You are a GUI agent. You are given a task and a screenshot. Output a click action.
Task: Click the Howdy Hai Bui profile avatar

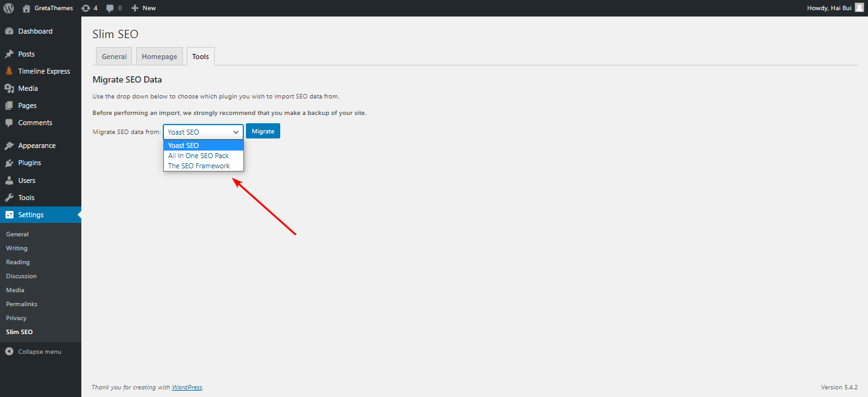pos(860,8)
